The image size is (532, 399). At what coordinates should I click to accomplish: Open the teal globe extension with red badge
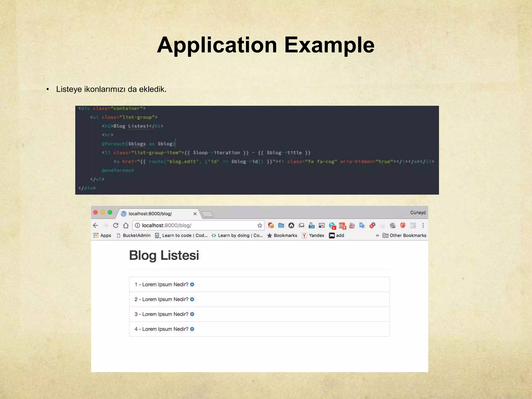(332, 226)
